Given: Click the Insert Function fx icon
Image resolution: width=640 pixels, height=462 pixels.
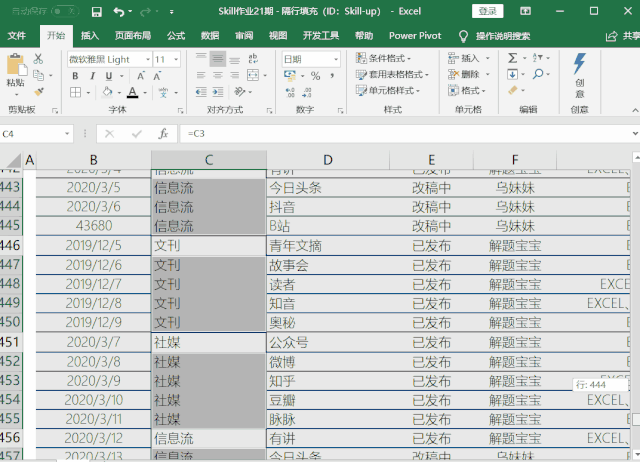Looking at the screenshot, I should pos(163,133).
